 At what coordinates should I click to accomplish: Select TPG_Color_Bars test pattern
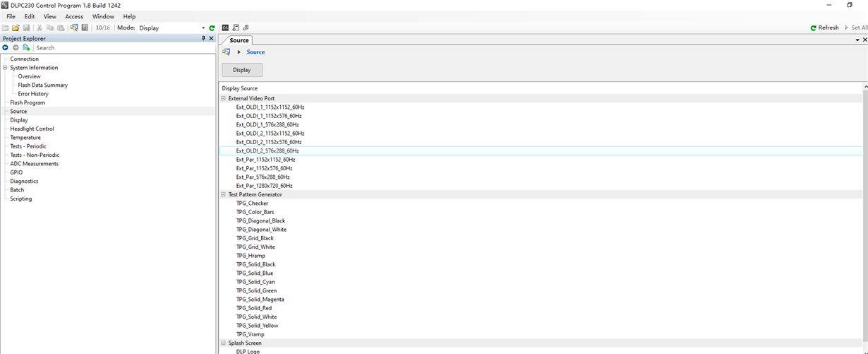tap(255, 212)
